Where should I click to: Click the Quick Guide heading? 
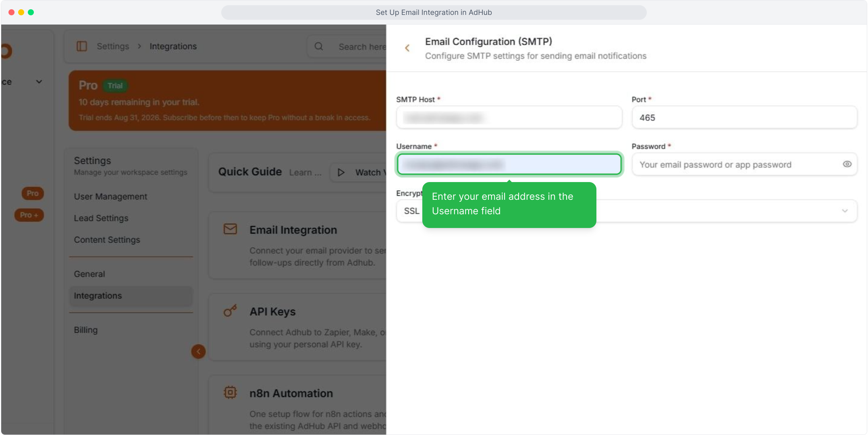click(x=250, y=172)
